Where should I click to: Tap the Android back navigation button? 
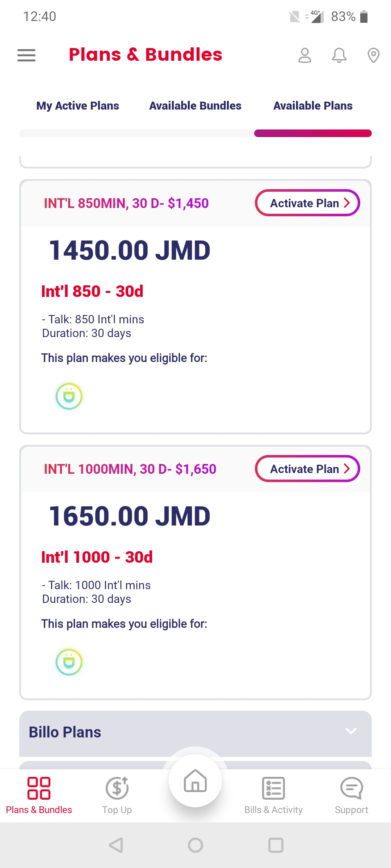click(116, 845)
